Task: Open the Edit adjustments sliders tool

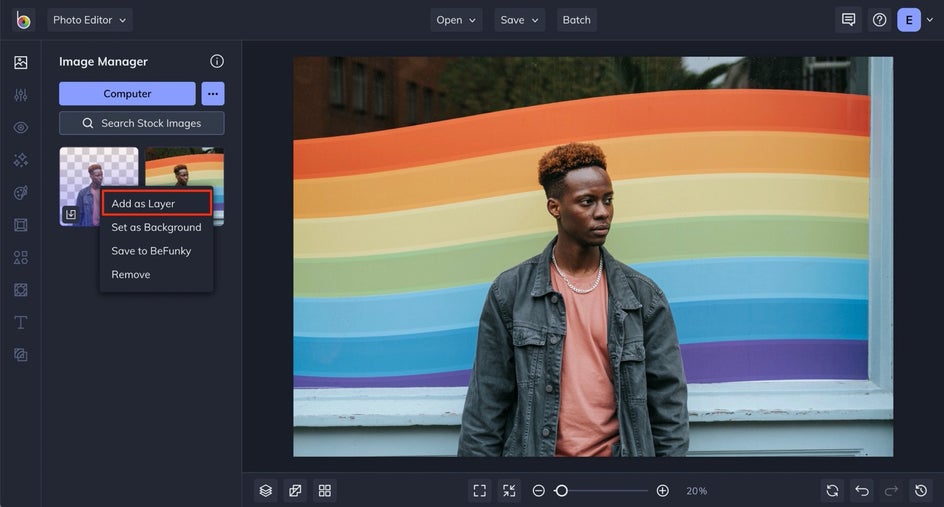Action: coord(21,95)
